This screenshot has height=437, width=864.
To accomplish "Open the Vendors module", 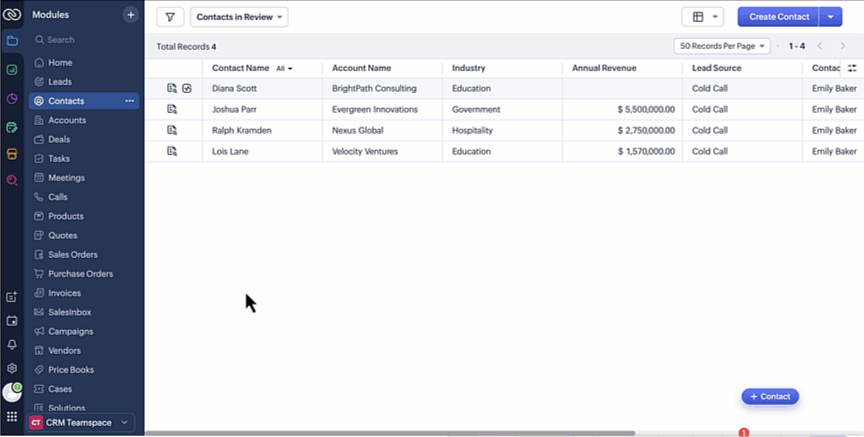I will tap(84, 350).
